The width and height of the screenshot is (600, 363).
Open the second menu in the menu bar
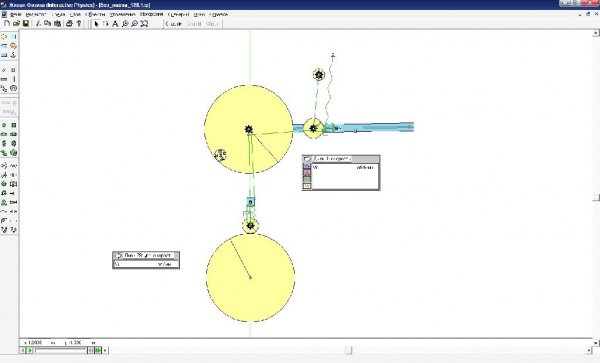[36, 14]
